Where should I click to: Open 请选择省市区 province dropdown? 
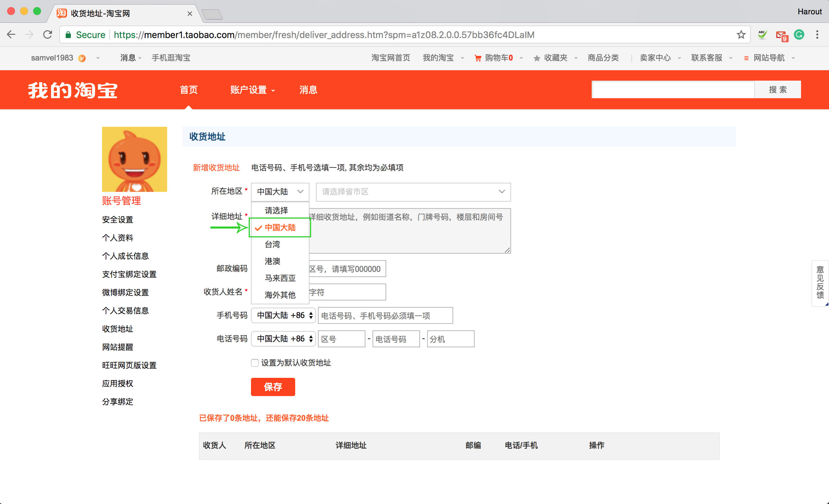(x=413, y=192)
